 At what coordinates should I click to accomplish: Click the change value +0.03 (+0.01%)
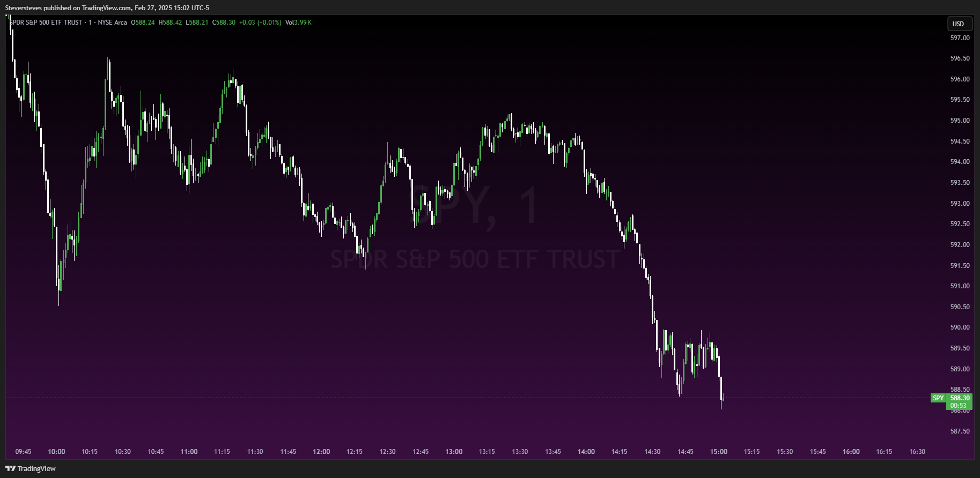click(260, 23)
